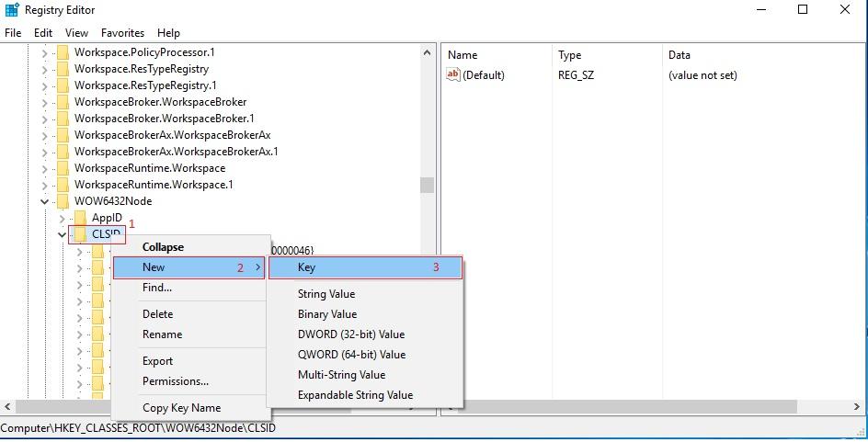Click the folder icon of Workspace.ResTypeRegistry

coord(63,69)
